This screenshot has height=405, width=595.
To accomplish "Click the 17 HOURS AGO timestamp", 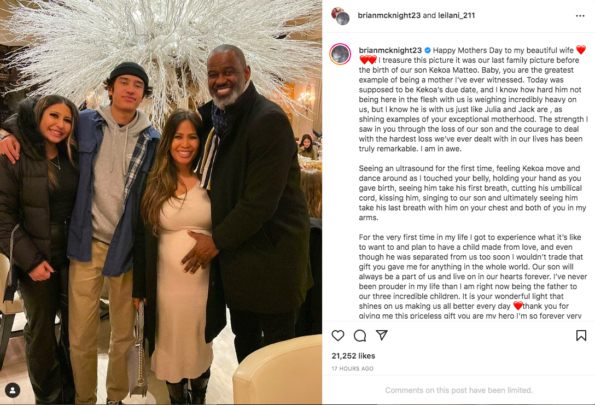I will pyautogui.click(x=353, y=369).
